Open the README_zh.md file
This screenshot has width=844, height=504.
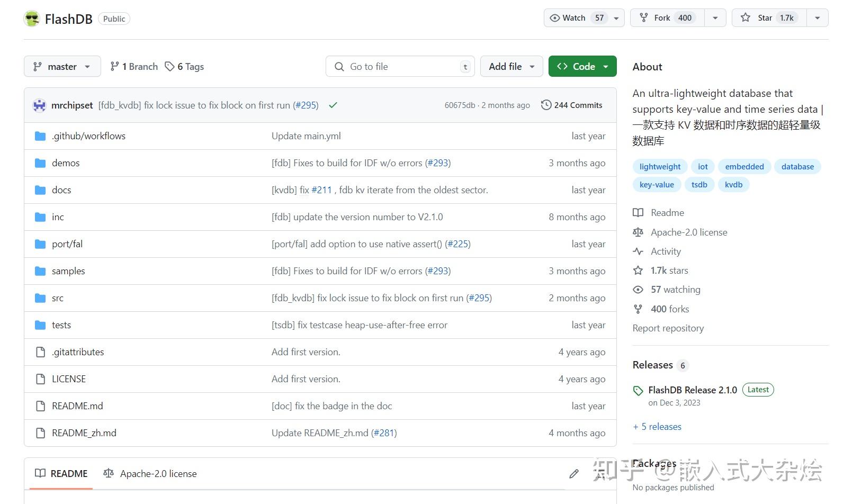(x=84, y=433)
